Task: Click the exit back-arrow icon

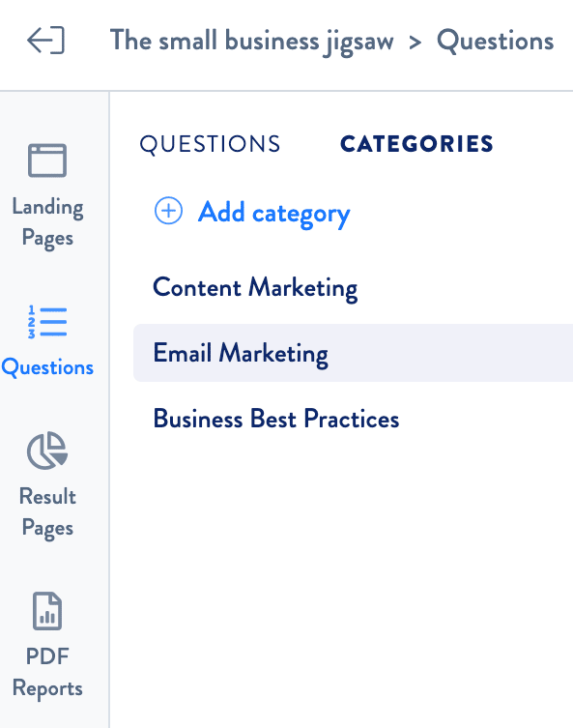Action: click(45, 41)
